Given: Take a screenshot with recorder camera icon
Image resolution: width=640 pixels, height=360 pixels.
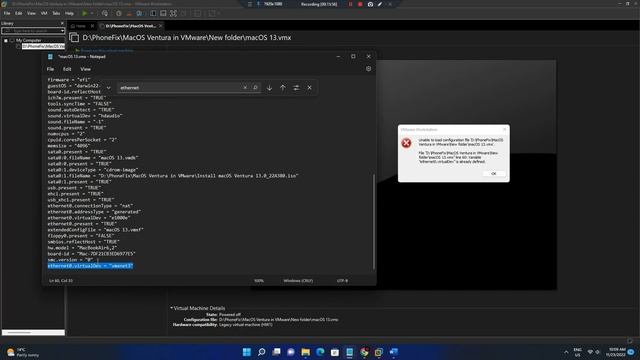Looking at the screenshot, I should pyautogui.click(x=370, y=4).
